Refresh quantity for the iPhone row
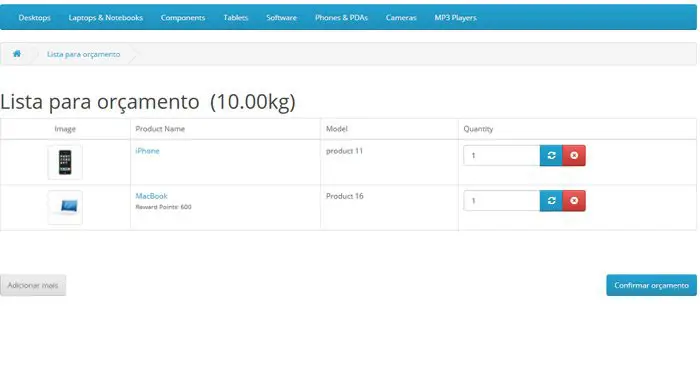Viewport: 700px width, 371px height. coord(551,155)
